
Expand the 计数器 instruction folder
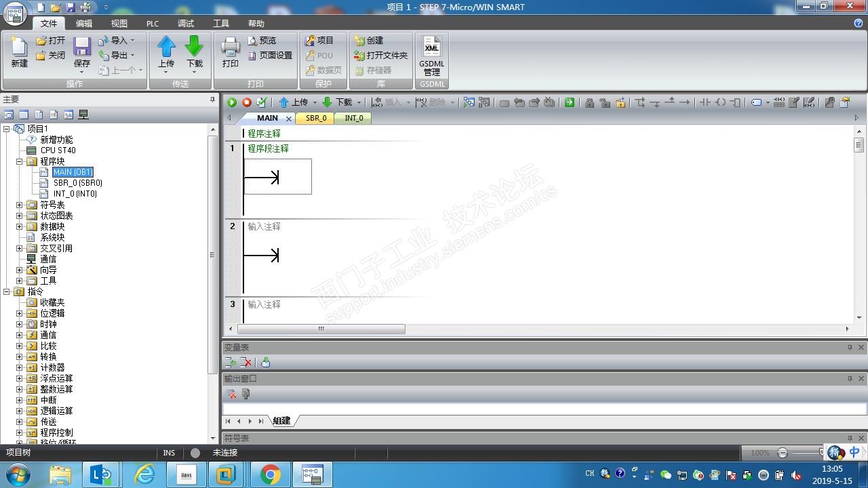click(x=20, y=367)
